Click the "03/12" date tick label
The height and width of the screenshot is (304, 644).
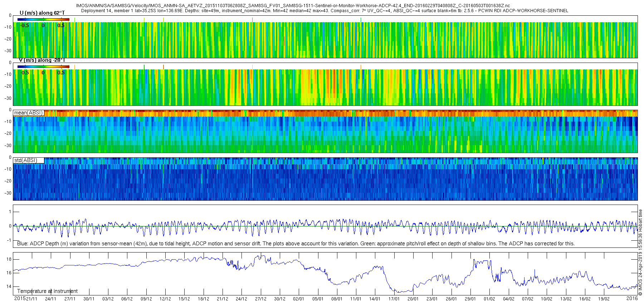coord(108,299)
